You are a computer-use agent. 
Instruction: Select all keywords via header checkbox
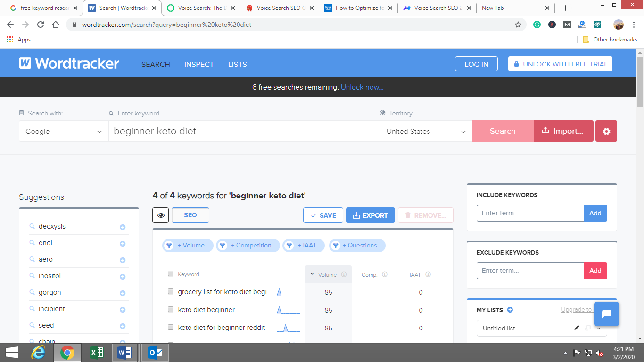tap(171, 274)
